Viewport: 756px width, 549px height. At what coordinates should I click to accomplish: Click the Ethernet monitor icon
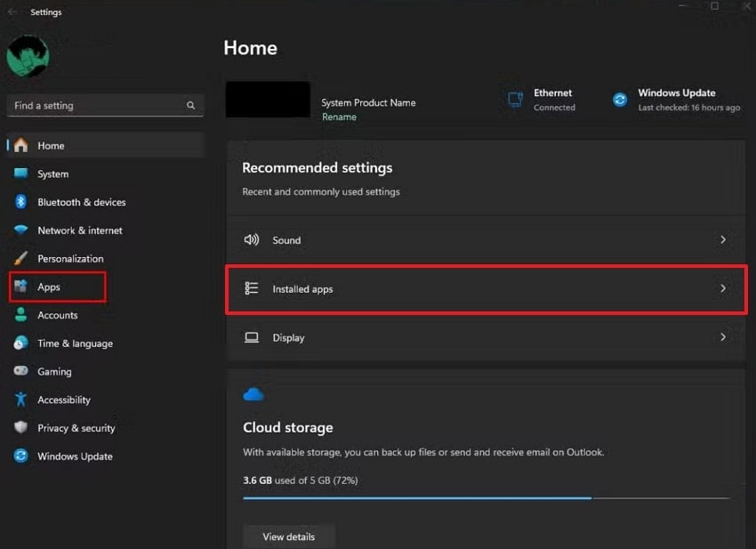[515, 100]
